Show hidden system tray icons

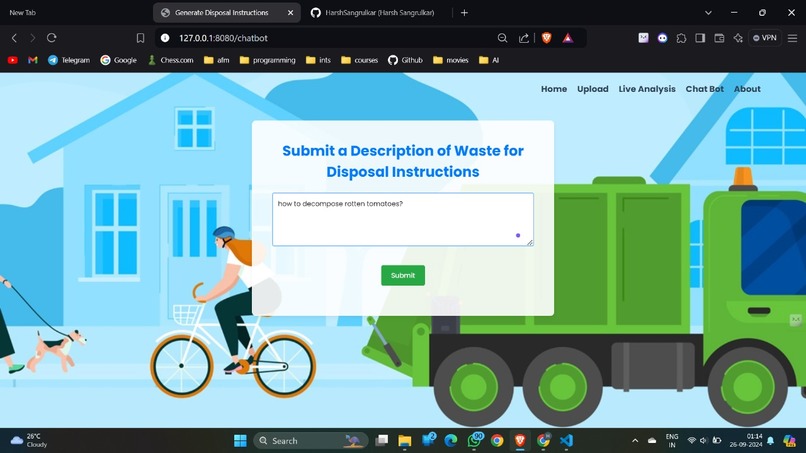click(635, 441)
